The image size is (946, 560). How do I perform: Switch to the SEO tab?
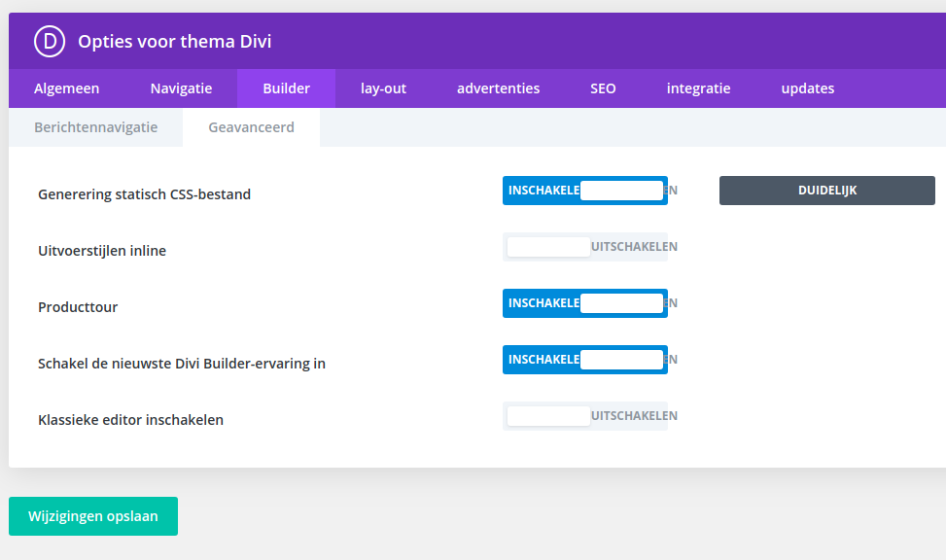click(603, 88)
